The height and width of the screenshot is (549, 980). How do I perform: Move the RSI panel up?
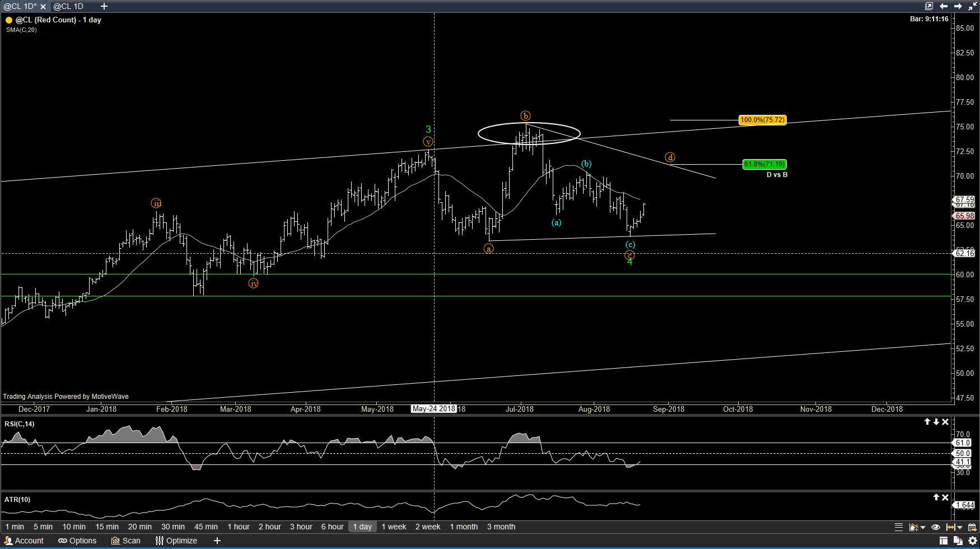point(927,422)
